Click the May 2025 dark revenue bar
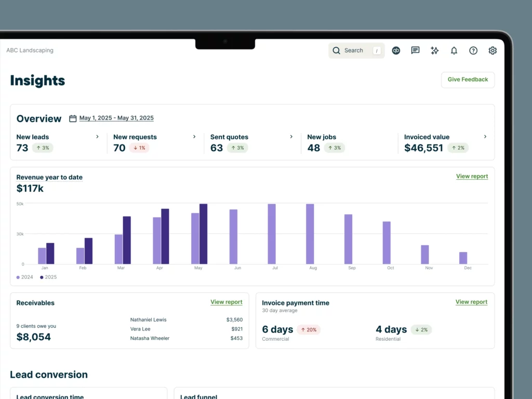532x399 pixels. [x=203, y=234]
